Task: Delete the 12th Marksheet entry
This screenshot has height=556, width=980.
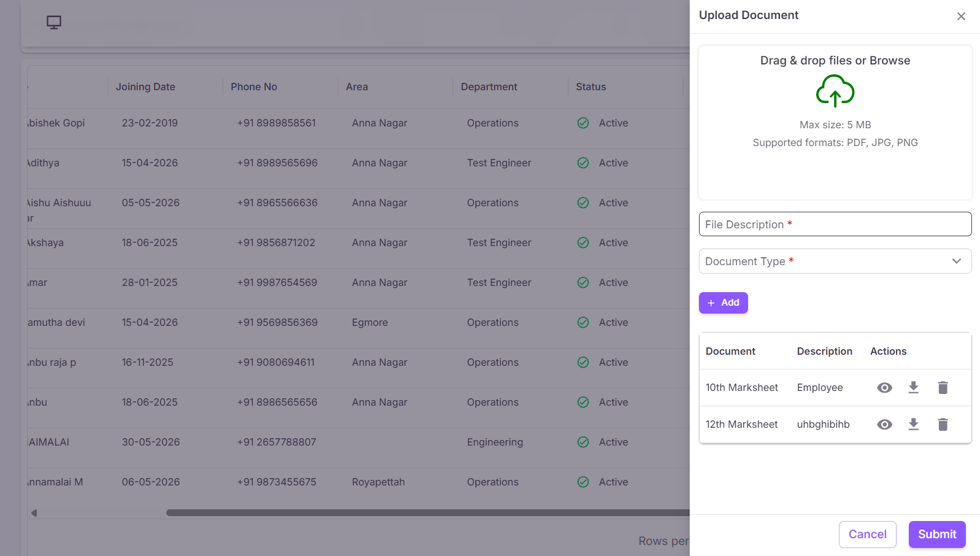Action: click(x=943, y=424)
